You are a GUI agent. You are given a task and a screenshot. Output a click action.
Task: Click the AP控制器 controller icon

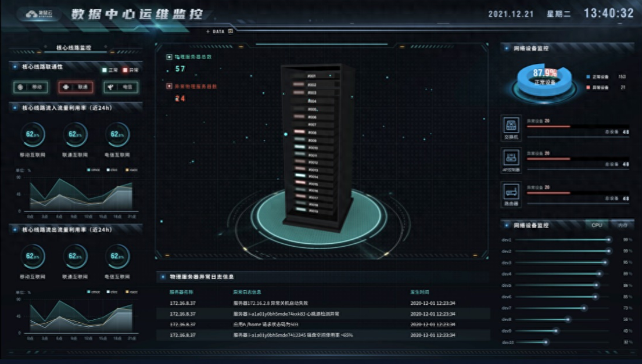click(511, 160)
